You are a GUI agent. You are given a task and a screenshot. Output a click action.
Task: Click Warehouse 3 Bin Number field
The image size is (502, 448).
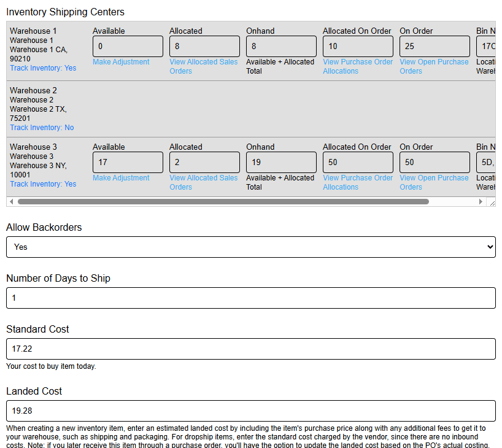[x=486, y=163]
